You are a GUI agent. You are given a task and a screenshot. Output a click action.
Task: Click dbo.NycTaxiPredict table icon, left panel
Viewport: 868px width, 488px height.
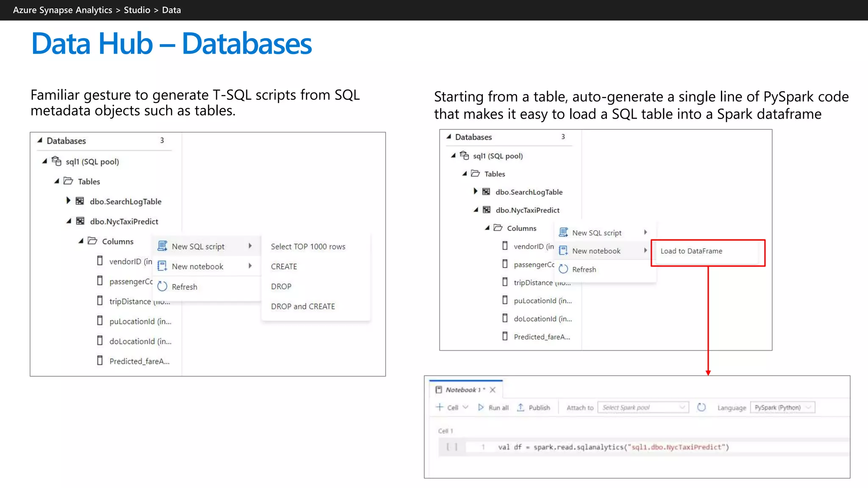[80, 221]
